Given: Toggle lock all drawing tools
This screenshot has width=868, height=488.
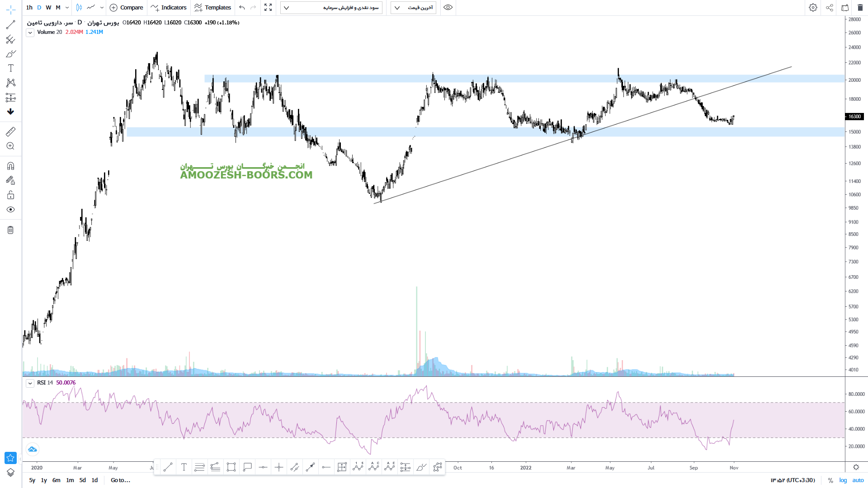Looking at the screenshot, I should [10, 195].
